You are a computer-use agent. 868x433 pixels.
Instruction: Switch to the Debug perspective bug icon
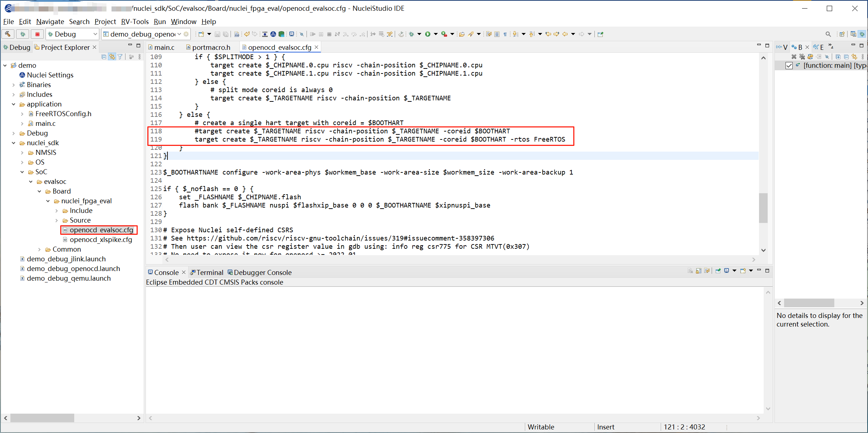point(862,34)
